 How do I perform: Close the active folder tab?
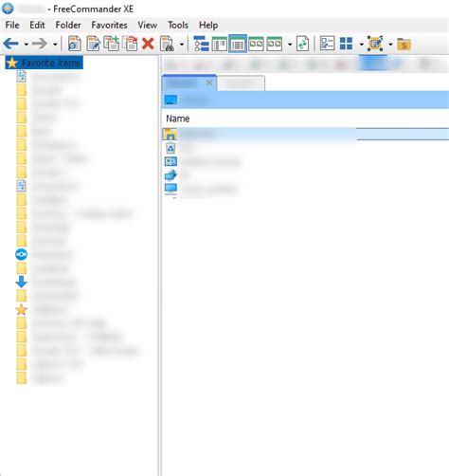(x=209, y=82)
